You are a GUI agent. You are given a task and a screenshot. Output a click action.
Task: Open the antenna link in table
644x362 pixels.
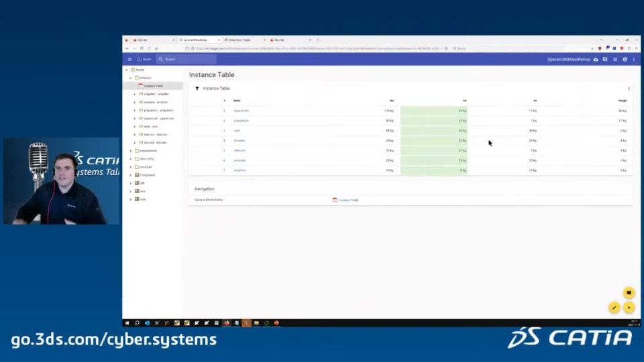coord(239,160)
